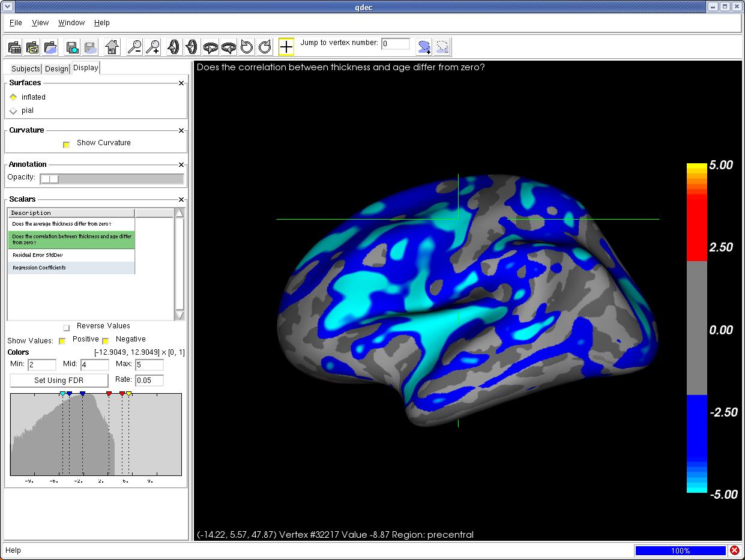Click the annotation Opacity slider handle

[50, 179]
